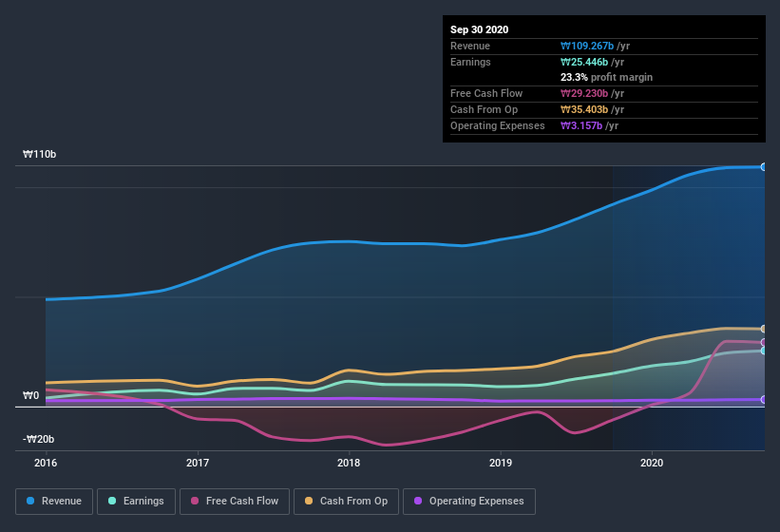780x532 pixels.
Task: Toggle the Operating Expenses legend button
Action: (469, 502)
